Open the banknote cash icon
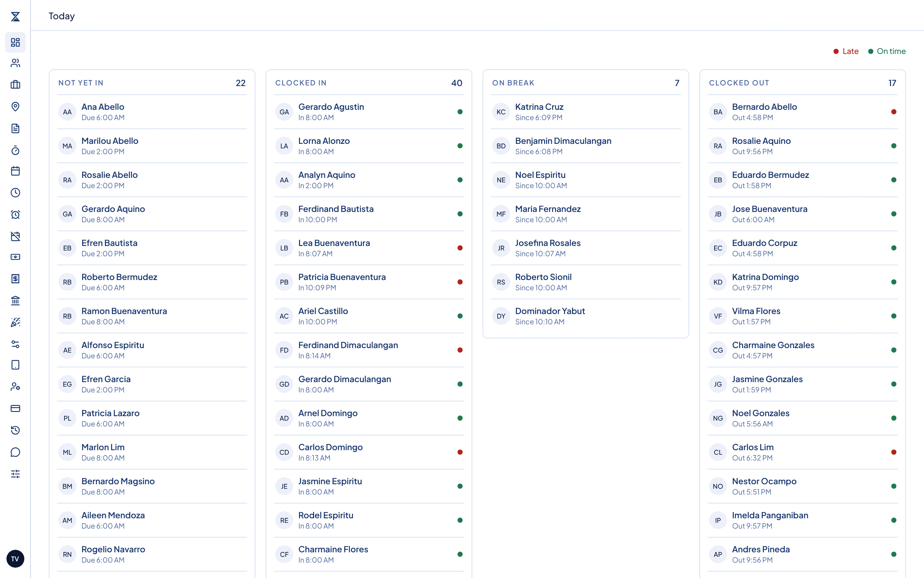The image size is (924, 578). click(x=15, y=257)
